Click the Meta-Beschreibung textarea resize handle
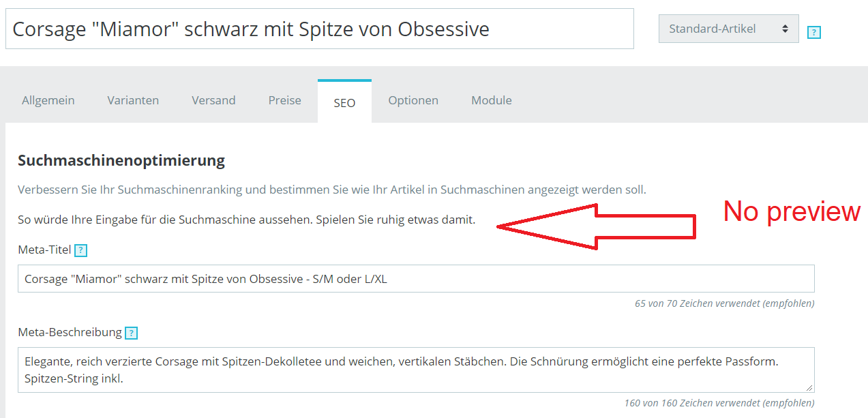Image resolution: width=868 pixels, height=418 pixels. (809, 388)
